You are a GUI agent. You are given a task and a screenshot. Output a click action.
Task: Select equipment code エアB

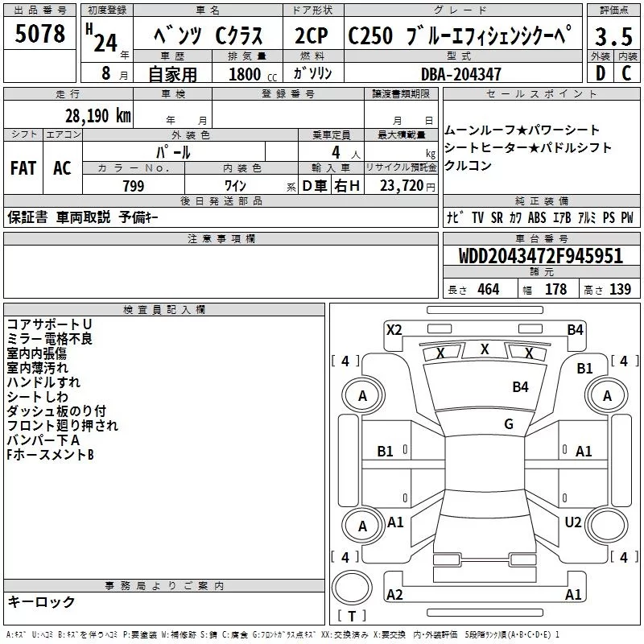tap(562, 217)
